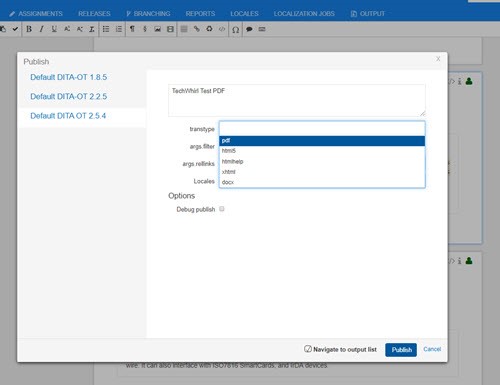
Task: Cancel the Publish dialog
Action: 432,349
